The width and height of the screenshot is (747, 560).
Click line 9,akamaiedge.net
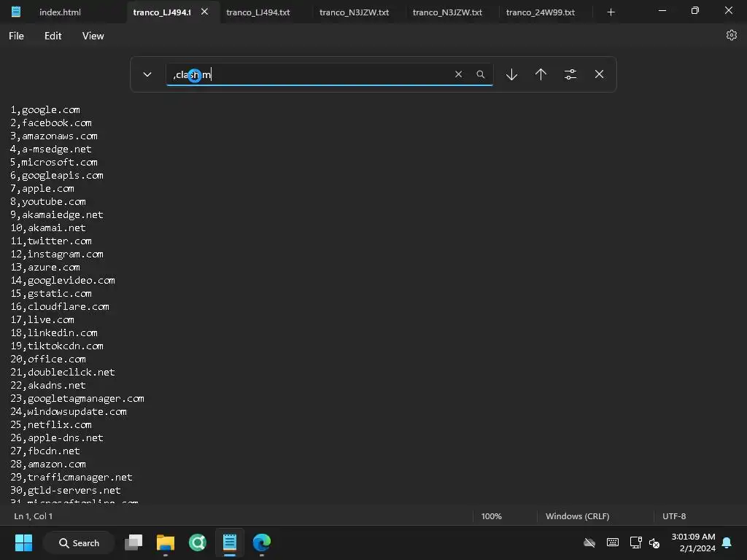coord(57,215)
